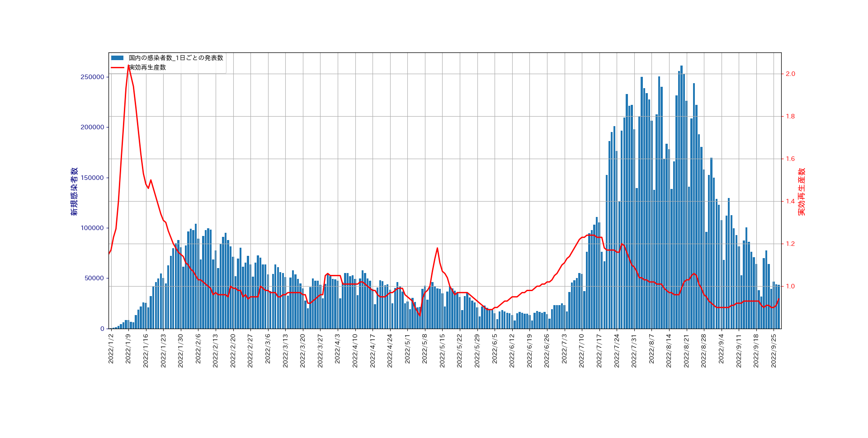Click x-axis date label 2022/8/7
The height and width of the screenshot is (438, 868).
tap(651, 349)
